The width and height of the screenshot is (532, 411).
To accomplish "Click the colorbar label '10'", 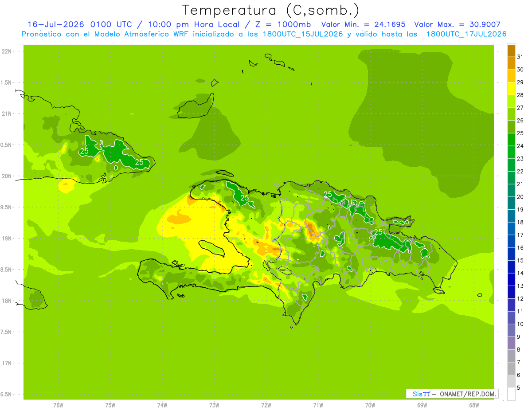I will click(x=520, y=324).
